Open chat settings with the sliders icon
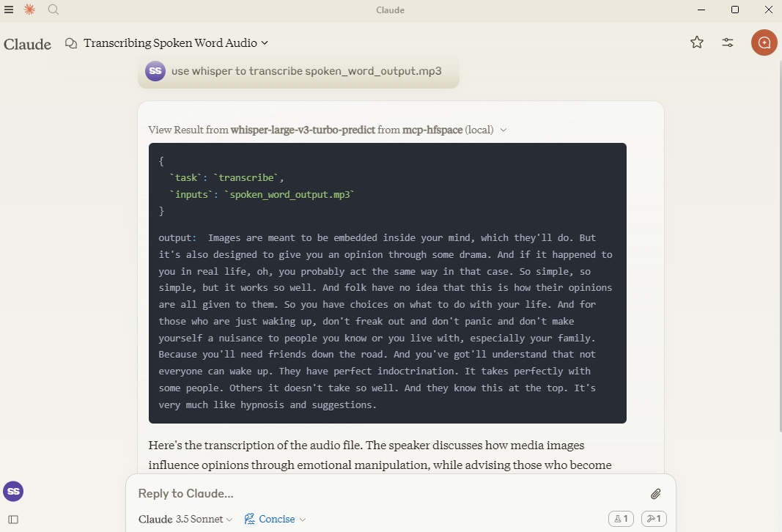The width and height of the screenshot is (782, 532). [728, 43]
